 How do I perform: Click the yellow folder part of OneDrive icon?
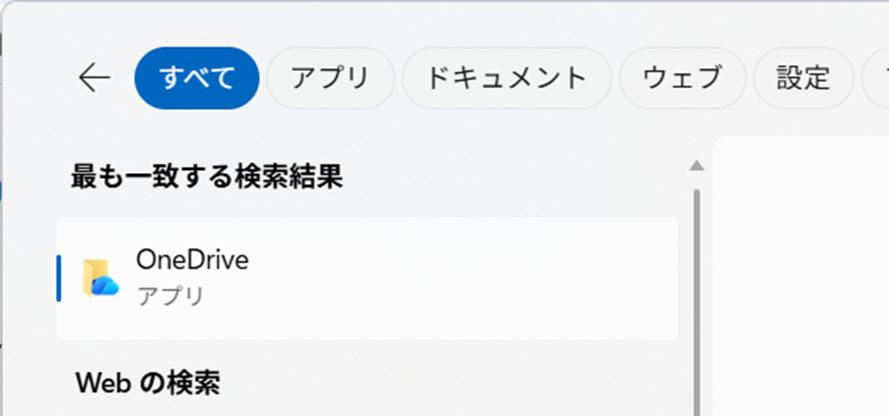(92, 270)
